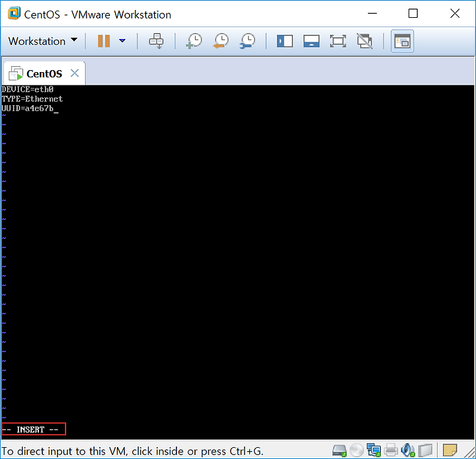
Task: Enter full screen mode
Action: point(338,41)
